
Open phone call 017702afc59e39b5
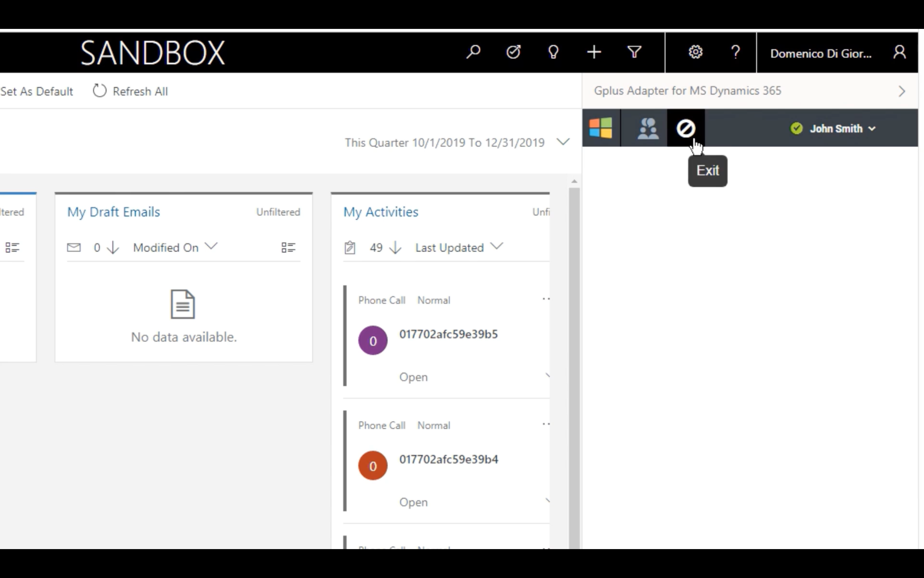[x=448, y=334]
